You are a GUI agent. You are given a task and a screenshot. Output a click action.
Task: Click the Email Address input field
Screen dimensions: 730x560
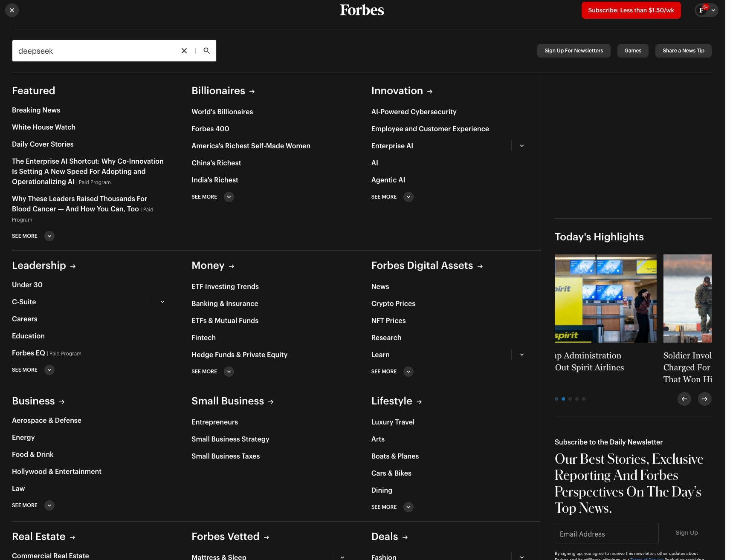(606, 533)
